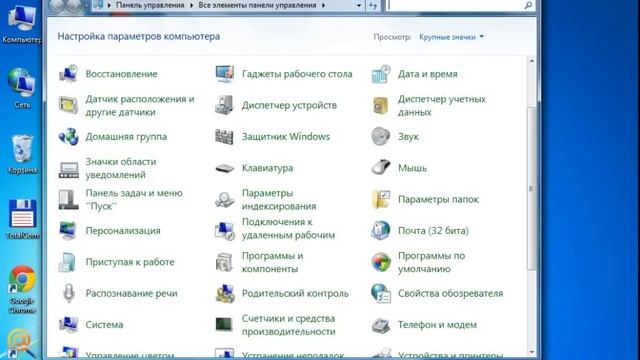Click the vertical scrollbar thumb
This screenshot has width=640, height=360.
531,188
